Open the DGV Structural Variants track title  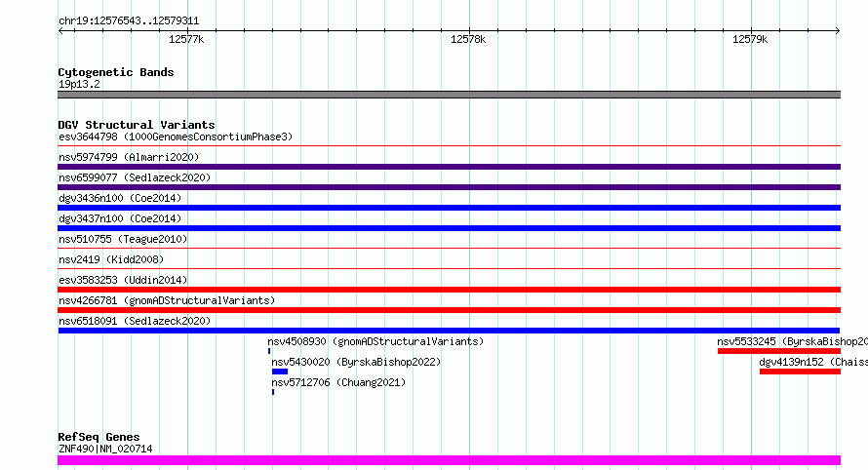[x=137, y=125]
